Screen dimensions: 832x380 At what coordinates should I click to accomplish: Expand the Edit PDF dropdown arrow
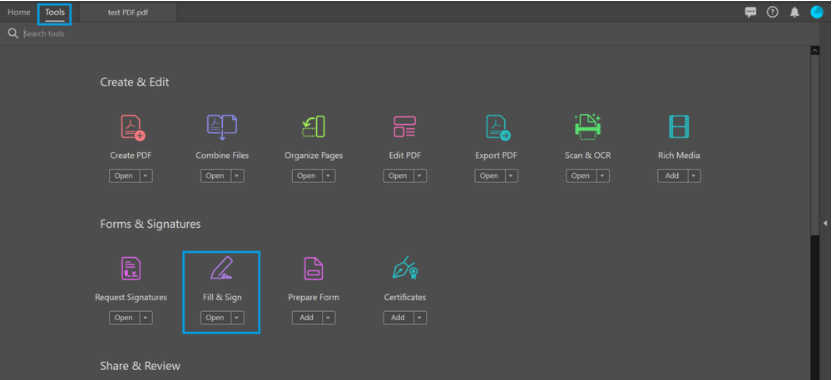click(420, 176)
